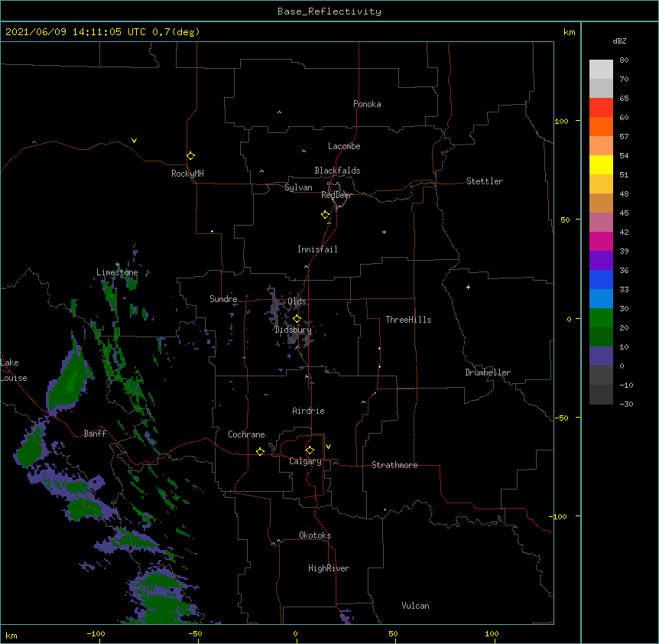659x644 pixels.
Task: Pick the pink 42-45 dBZ legend color
Action: (601, 223)
